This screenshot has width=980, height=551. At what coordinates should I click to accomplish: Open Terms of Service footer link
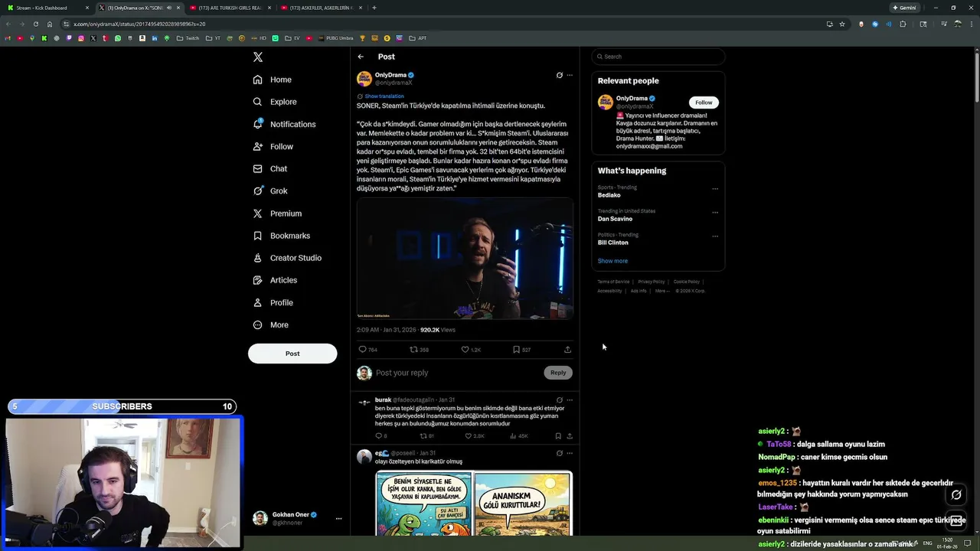point(613,282)
